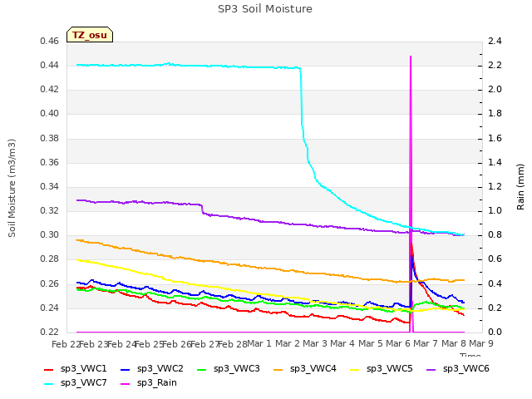Image resolution: width=532 pixels, height=399 pixels.
Task: Click the 1.0 rain axis tick value
Action: click(x=495, y=210)
